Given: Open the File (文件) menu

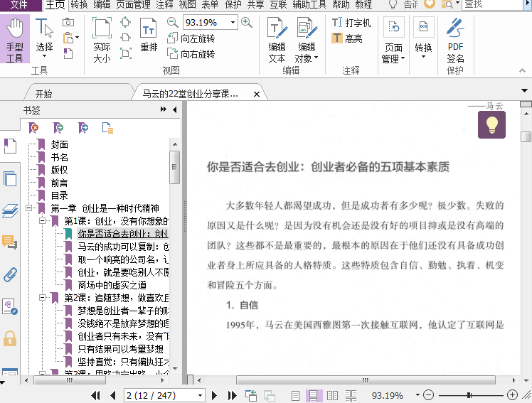Looking at the screenshot, I should tap(19, 5).
